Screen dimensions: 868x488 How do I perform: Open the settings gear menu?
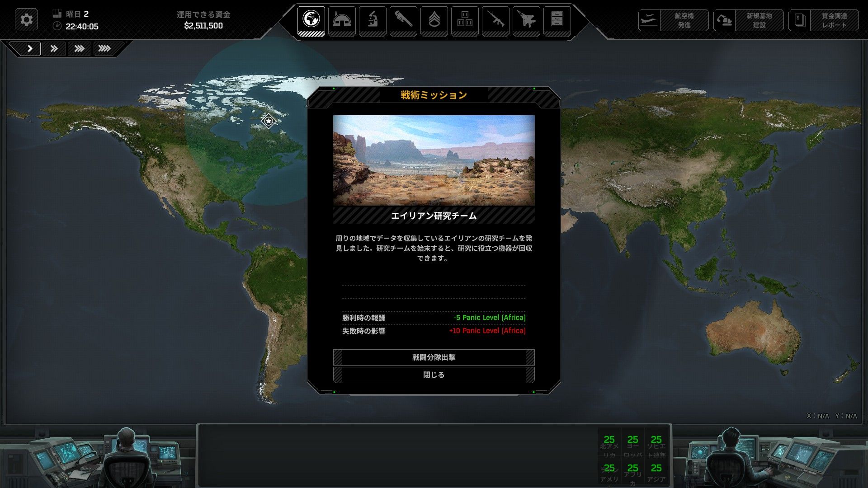(x=26, y=20)
